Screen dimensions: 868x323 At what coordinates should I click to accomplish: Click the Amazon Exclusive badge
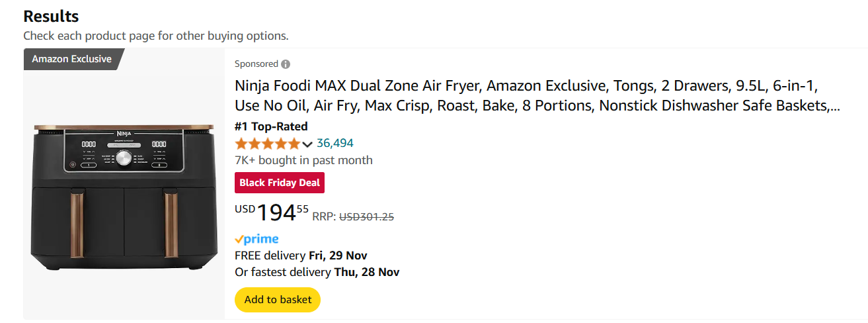(72, 59)
